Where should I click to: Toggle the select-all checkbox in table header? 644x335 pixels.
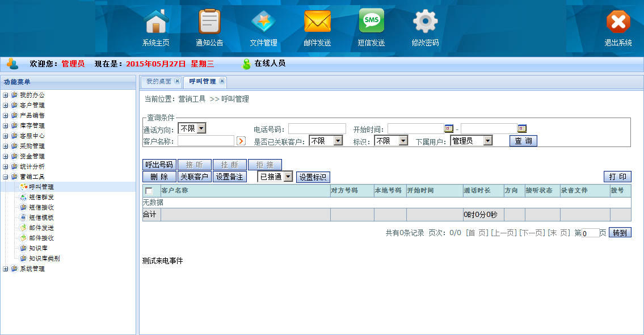tap(149, 191)
